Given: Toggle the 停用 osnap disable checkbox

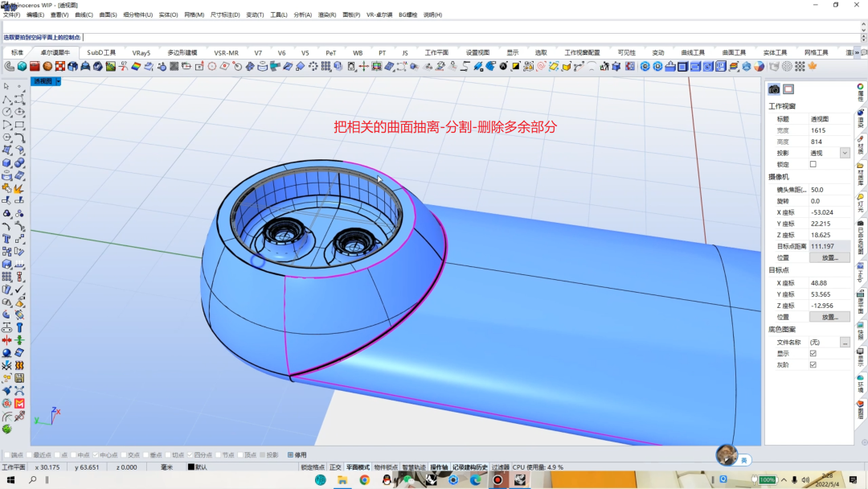Looking at the screenshot, I should (290, 455).
